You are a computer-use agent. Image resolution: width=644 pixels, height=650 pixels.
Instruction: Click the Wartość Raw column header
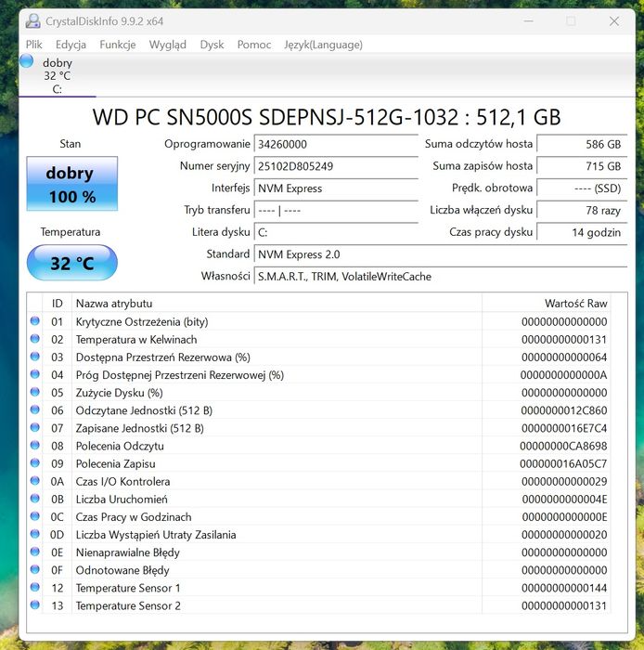546,304
